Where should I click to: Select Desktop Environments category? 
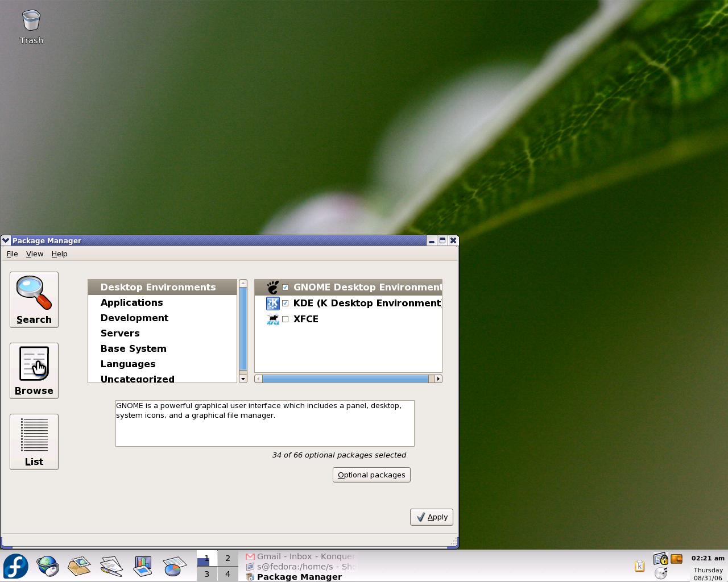click(x=162, y=287)
